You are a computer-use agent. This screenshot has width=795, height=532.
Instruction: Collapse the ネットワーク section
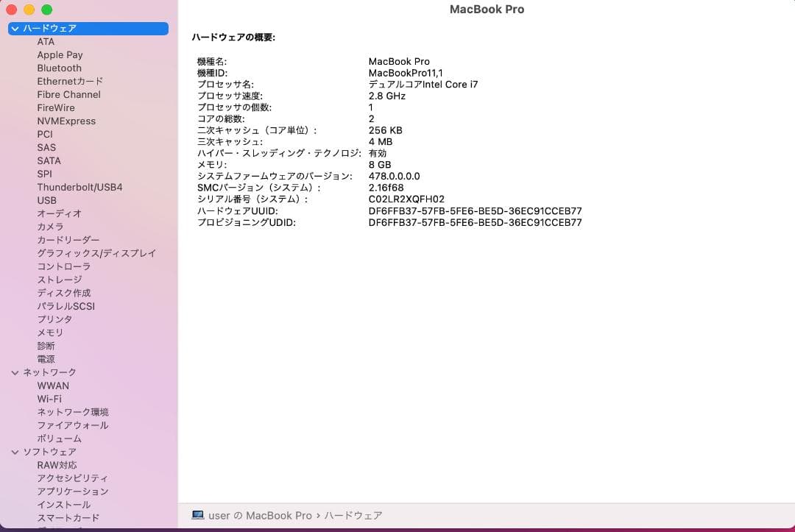click(14, 372)
